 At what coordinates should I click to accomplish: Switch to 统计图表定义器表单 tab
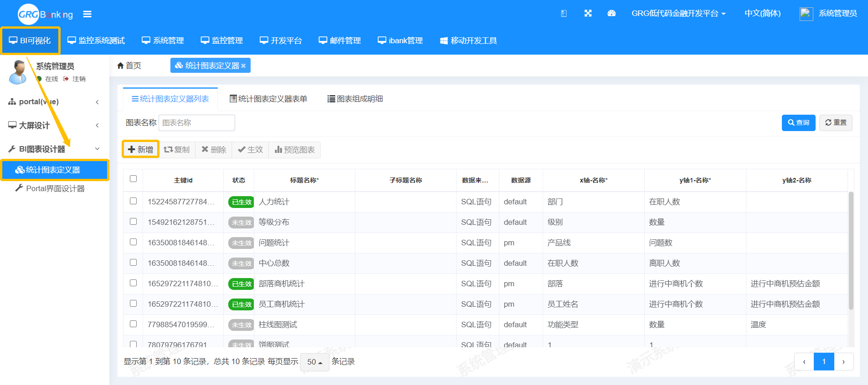(268, 99)
